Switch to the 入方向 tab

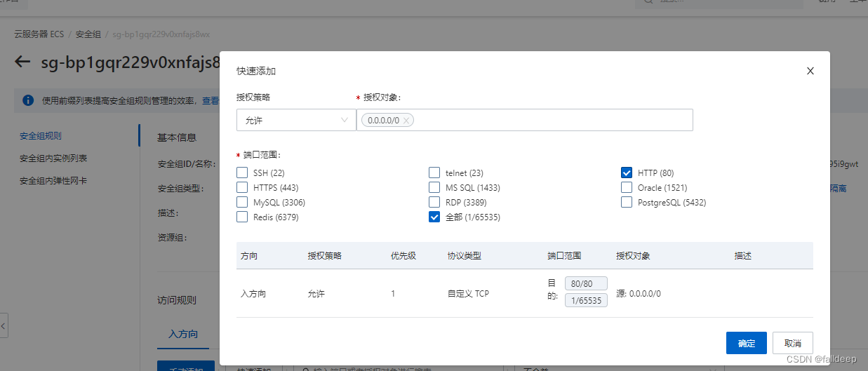pyautogui.click(x=183, y=335)
